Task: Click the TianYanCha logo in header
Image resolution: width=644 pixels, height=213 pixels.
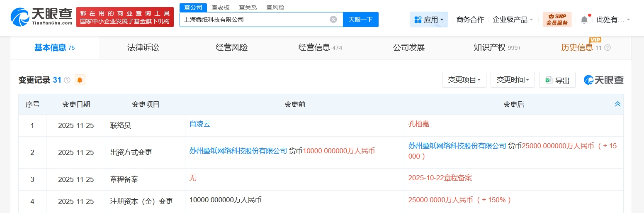Action: pos(41,17)
